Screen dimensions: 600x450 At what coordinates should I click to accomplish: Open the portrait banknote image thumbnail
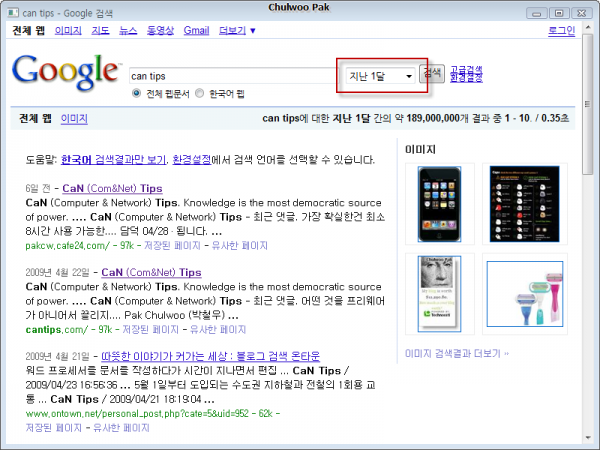(439, 294)
